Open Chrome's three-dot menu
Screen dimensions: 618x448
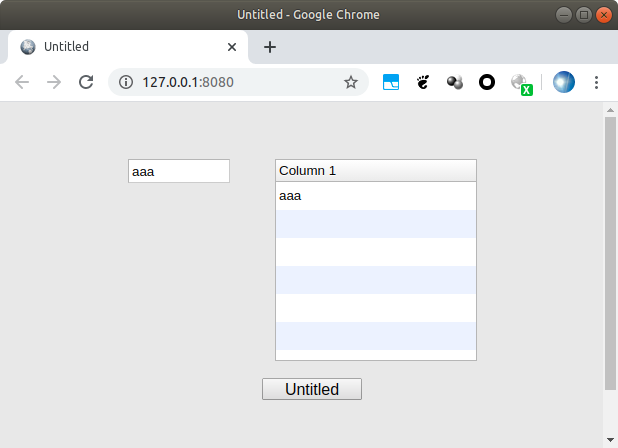click(596, 82)
